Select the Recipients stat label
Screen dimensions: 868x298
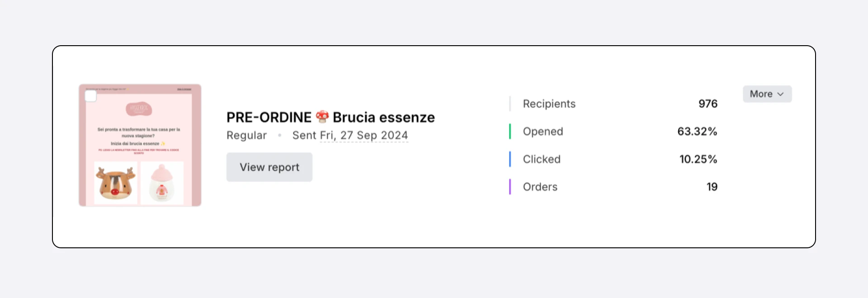point(549,104)
